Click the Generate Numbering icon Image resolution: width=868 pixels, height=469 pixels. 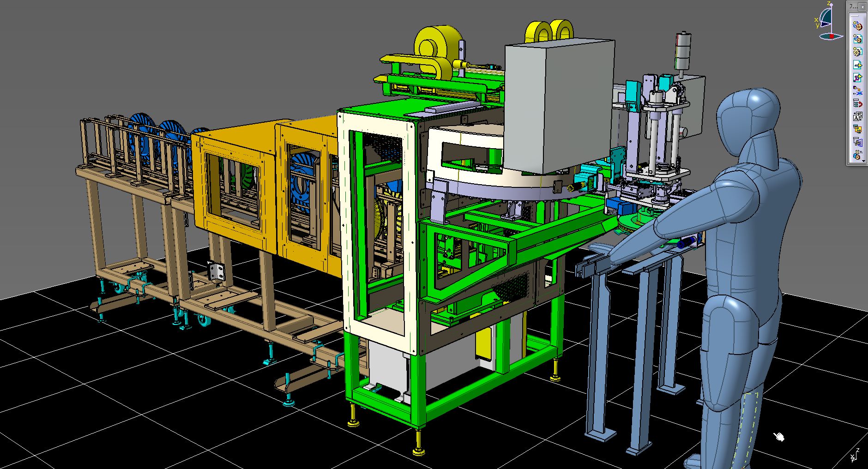pyautogui.click(x=857, y=117)
